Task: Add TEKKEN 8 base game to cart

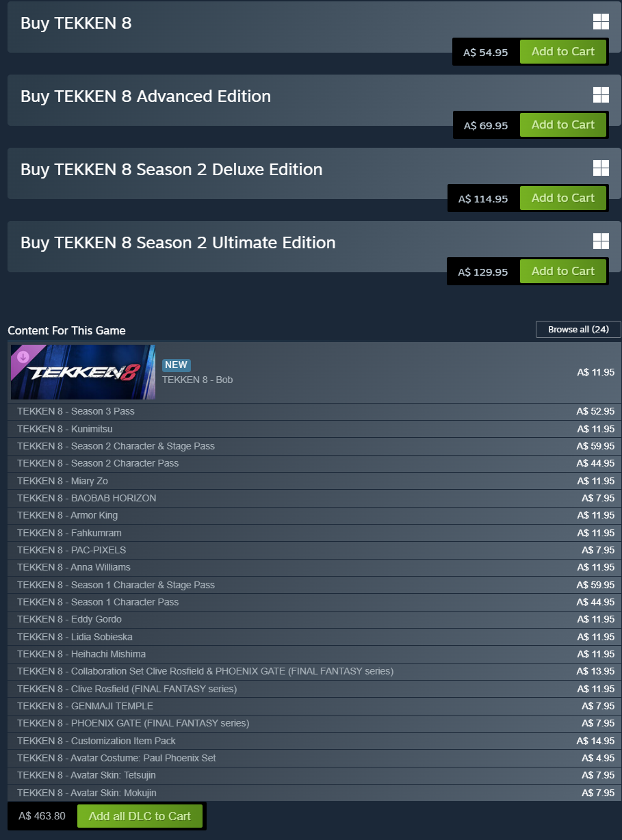Action: pos(563,52)
